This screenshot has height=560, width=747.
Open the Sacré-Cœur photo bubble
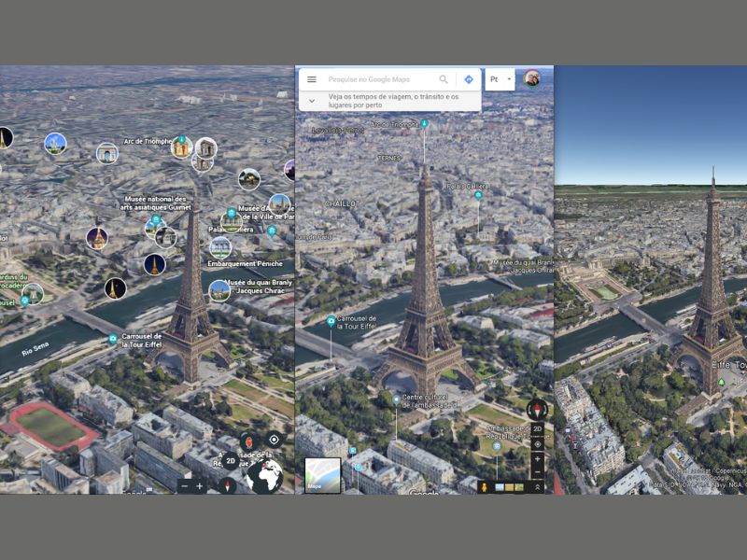point(55,143)
